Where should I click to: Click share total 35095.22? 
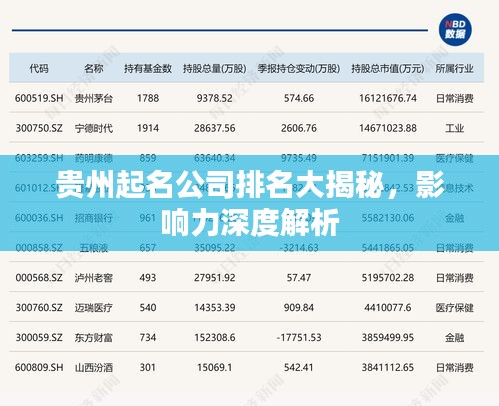click(x=215, y=248)
